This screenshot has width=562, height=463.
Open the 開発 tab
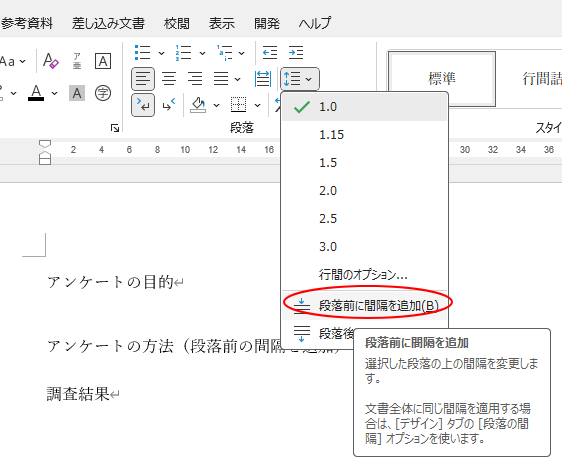267,24
